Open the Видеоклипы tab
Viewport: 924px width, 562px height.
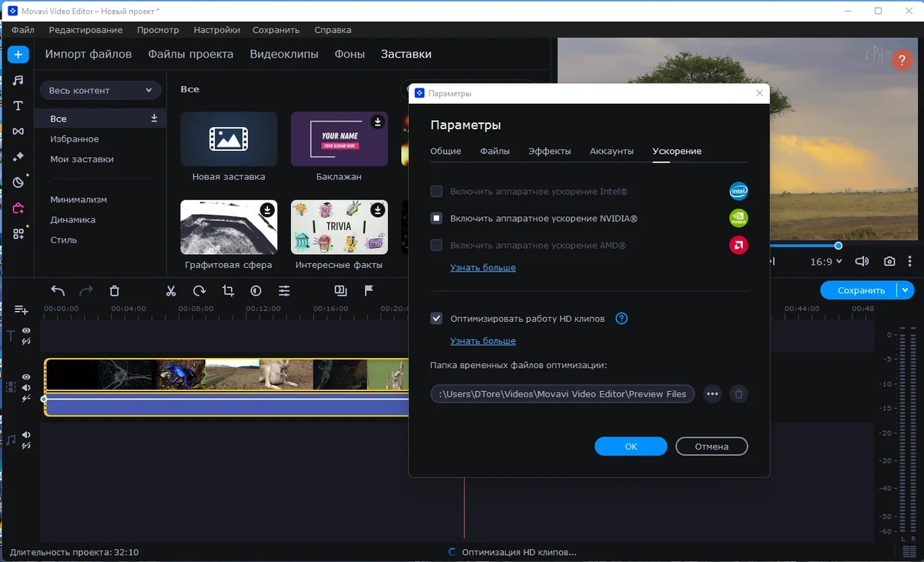pyautogui.click(x=284, y=54)
